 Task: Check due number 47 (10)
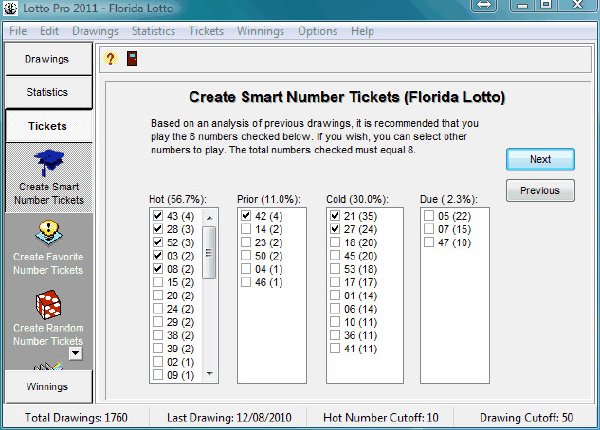point(429,242)
